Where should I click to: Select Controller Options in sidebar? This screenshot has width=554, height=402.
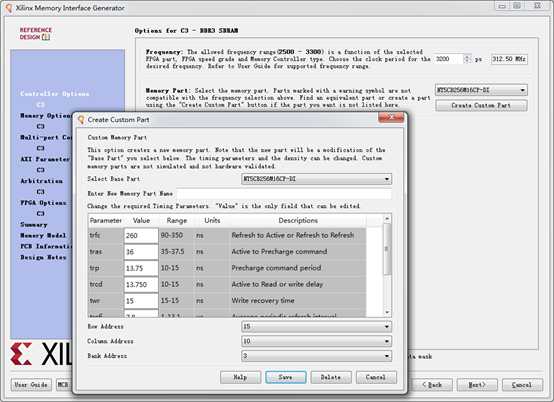pos(55,94)
